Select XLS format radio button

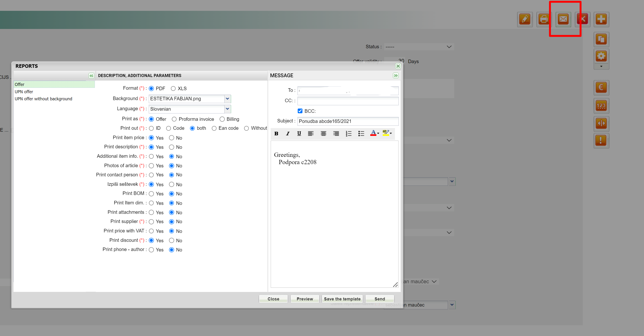pyautogui.click(x=173, y=89)
